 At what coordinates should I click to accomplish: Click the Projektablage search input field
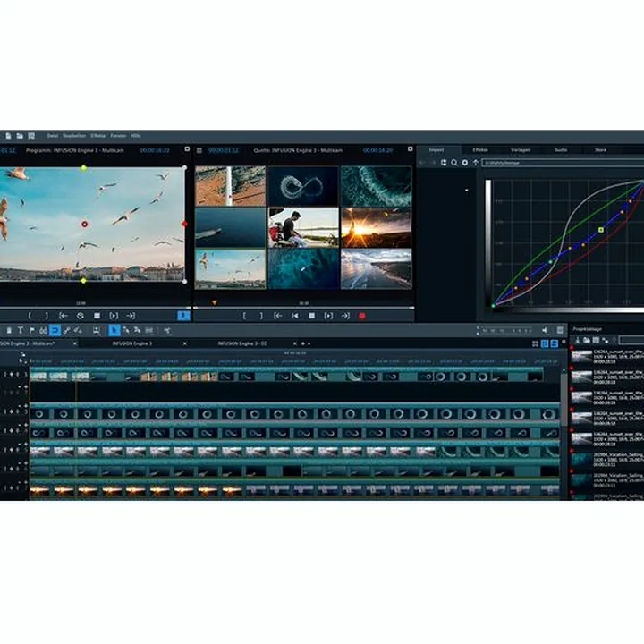tap(631, 340)
